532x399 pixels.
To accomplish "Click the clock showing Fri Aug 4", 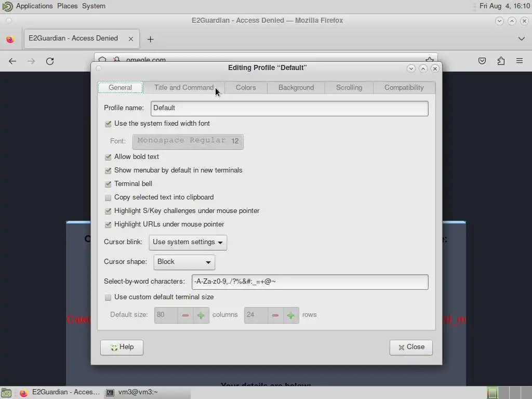I will (x=504, y=6).
